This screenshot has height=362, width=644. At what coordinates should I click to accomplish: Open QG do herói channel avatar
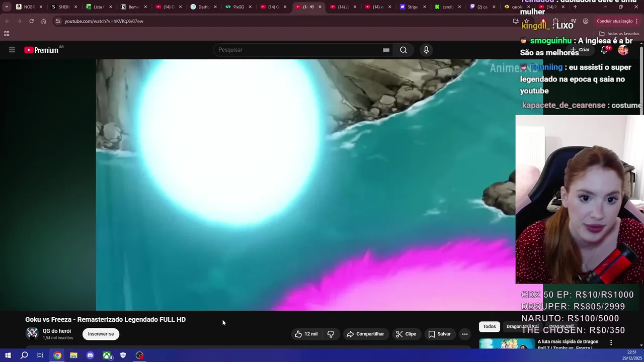(32, 333)
